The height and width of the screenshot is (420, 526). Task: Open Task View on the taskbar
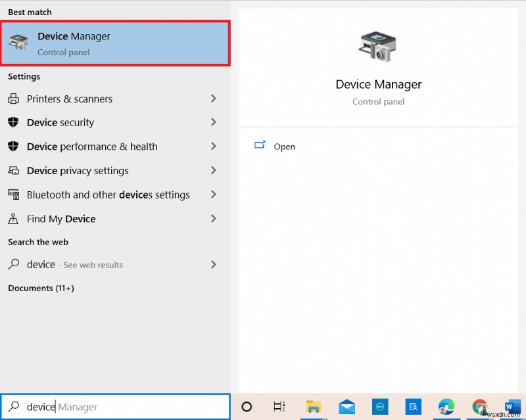pos(279,407)
